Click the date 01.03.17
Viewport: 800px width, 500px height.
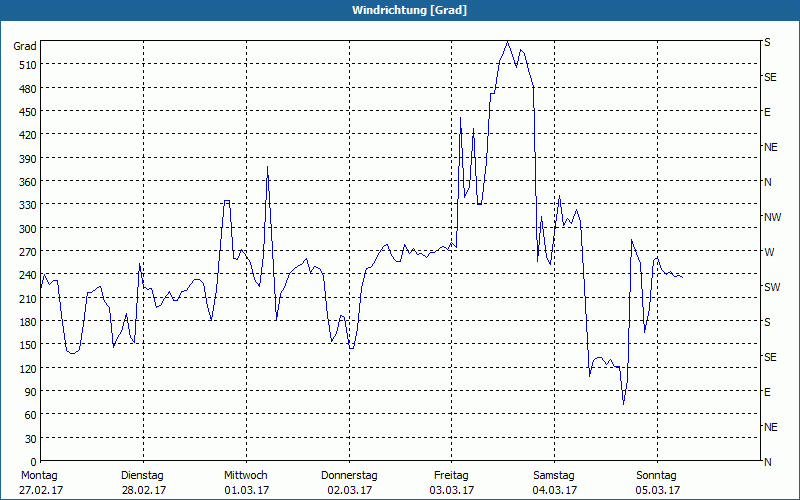pyautogui.click(x=246, y=490)
